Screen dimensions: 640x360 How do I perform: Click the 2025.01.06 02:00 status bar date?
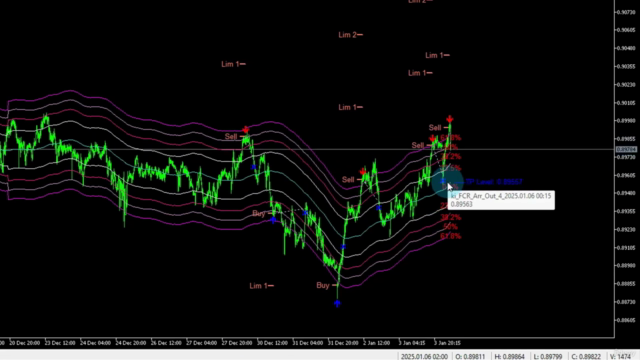pos(424,357)
